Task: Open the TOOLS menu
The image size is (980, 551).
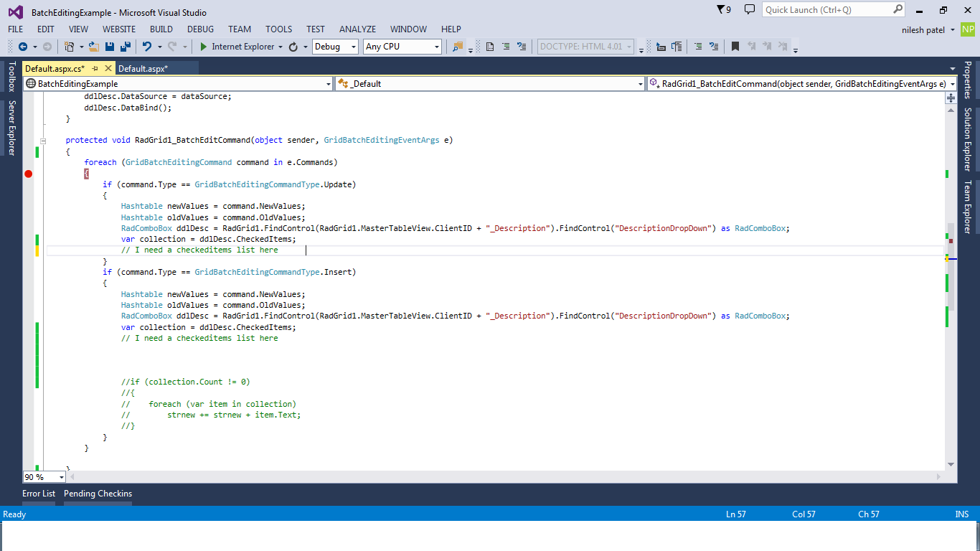Action: 279,29
